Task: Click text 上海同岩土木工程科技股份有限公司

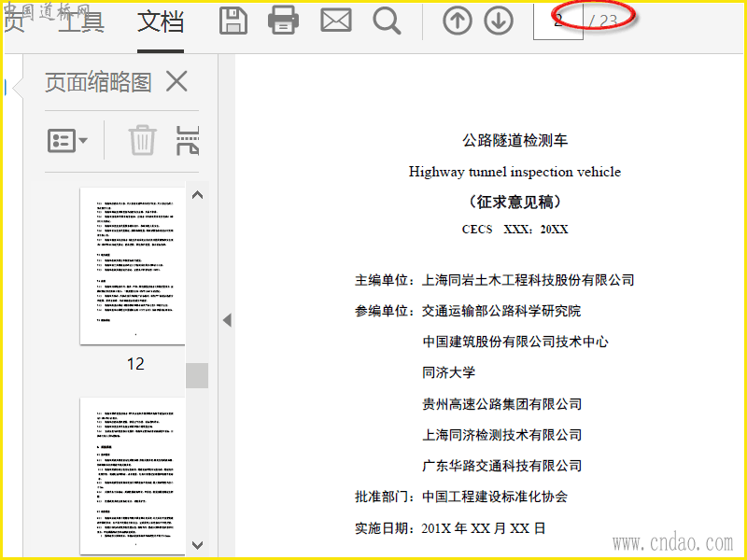Action: 529,280
